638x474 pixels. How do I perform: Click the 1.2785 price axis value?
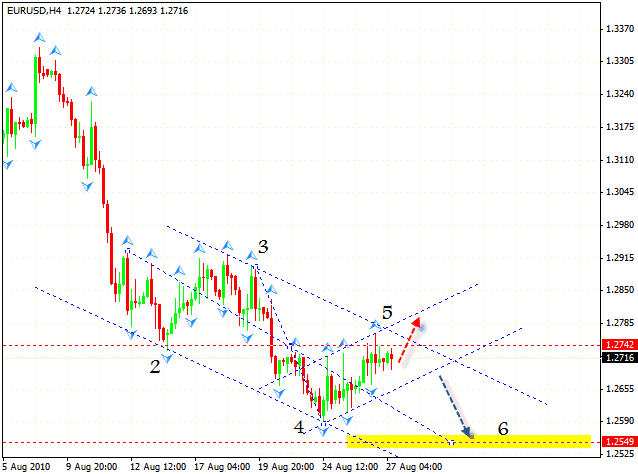pos(620,323)
